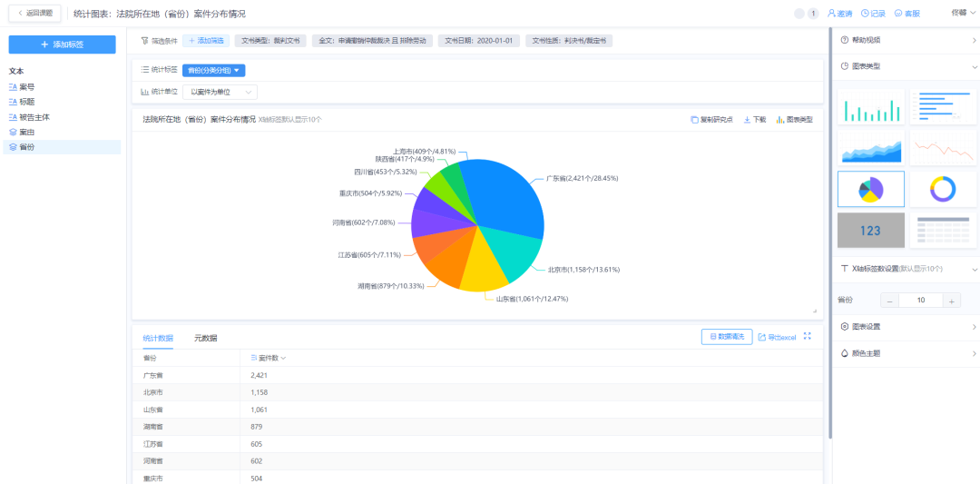Select the 案号 text label
Image resolution: width=980 pixels, height=484 pixels.
pyautogui.click(x=27, y=87)
